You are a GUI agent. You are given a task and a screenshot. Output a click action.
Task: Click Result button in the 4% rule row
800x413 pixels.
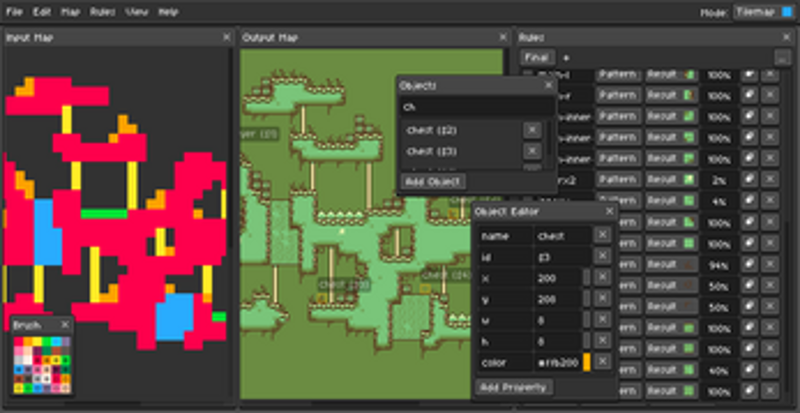pyautogui.click(x=671, y=201)
